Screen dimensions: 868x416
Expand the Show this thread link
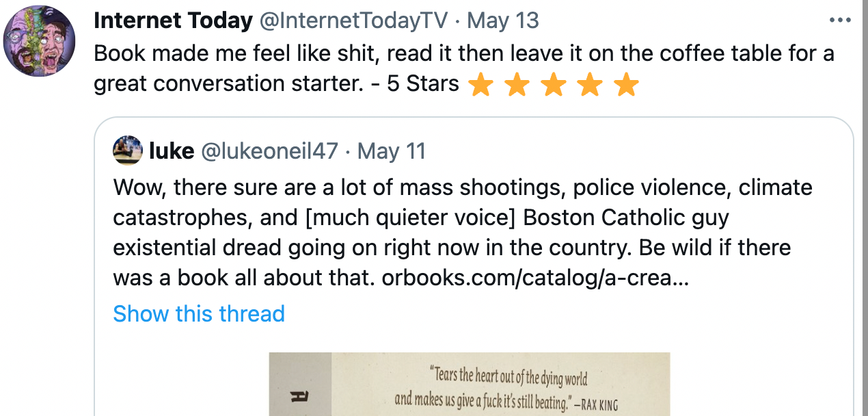pyautogui.click(x=198, y=313)
